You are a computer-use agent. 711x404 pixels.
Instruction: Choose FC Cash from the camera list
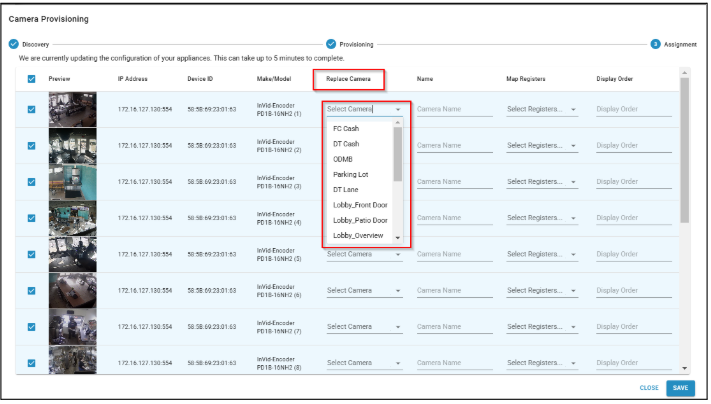(x=346, y=129)
